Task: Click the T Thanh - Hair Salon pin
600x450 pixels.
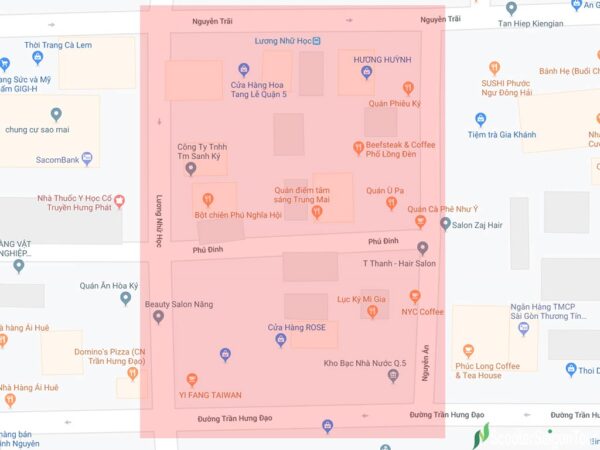Action: [x=422, y=247]
